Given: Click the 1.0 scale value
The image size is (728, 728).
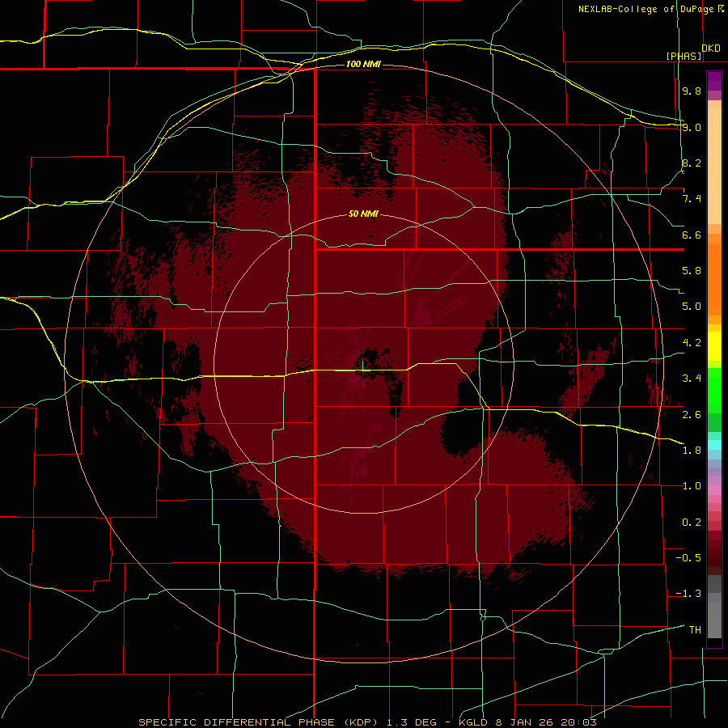Looking at the screenshot, I should tap(692, 486).
